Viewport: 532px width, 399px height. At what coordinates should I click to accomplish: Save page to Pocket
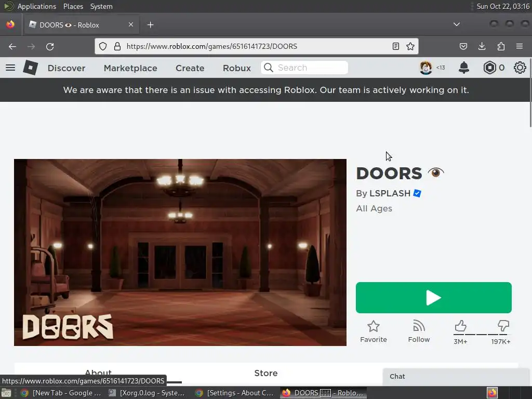click(x=463, y=46)
